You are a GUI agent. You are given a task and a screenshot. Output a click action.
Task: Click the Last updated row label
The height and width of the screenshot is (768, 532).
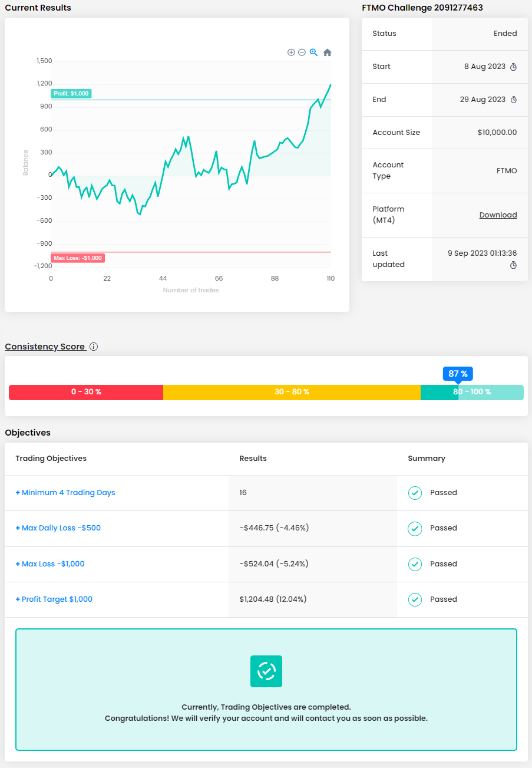point(388,259)
